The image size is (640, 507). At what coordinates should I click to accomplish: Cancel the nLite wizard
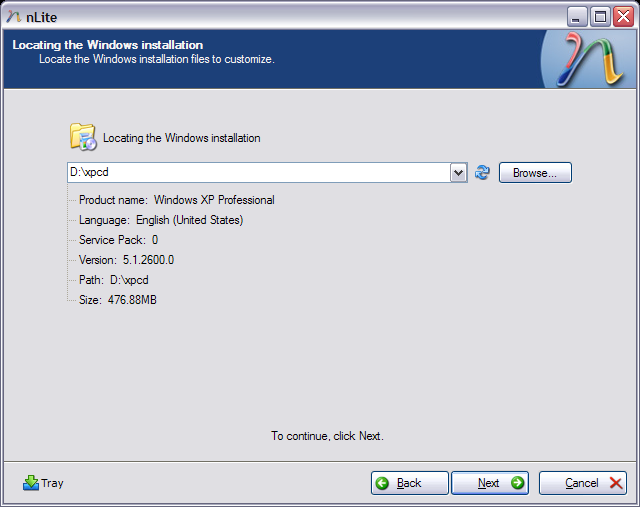click(x=583, y=483)
